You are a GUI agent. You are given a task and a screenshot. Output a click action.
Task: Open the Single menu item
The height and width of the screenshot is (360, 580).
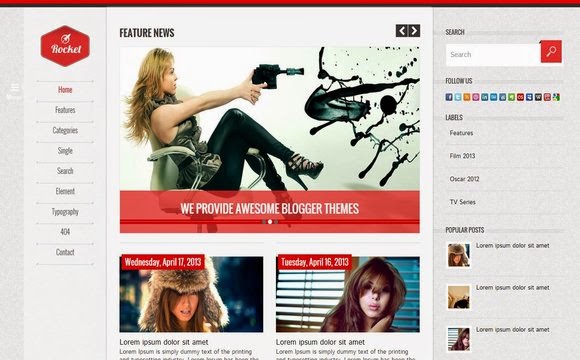(65, 151)
